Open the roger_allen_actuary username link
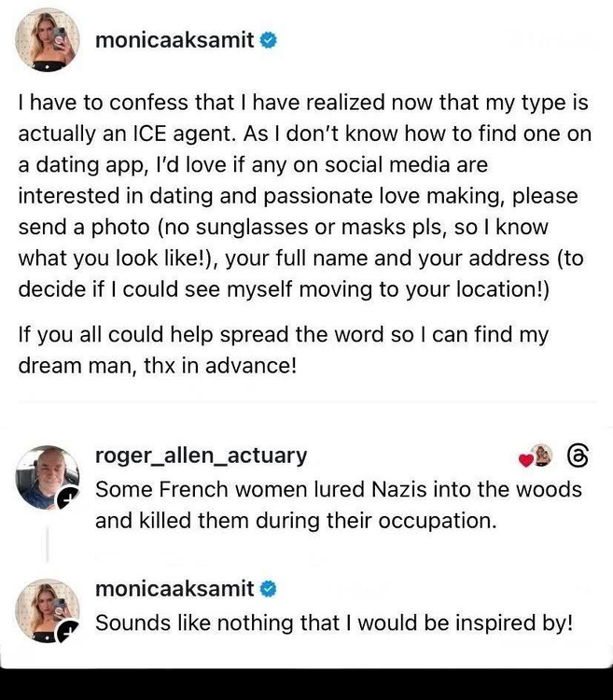613x700 pixels. click(x=201, y=455)
